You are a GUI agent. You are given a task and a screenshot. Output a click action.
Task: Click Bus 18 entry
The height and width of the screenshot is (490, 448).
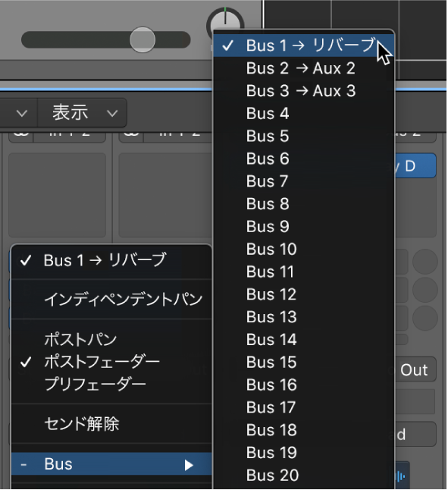pyautogui.click(x=303, y=430)
